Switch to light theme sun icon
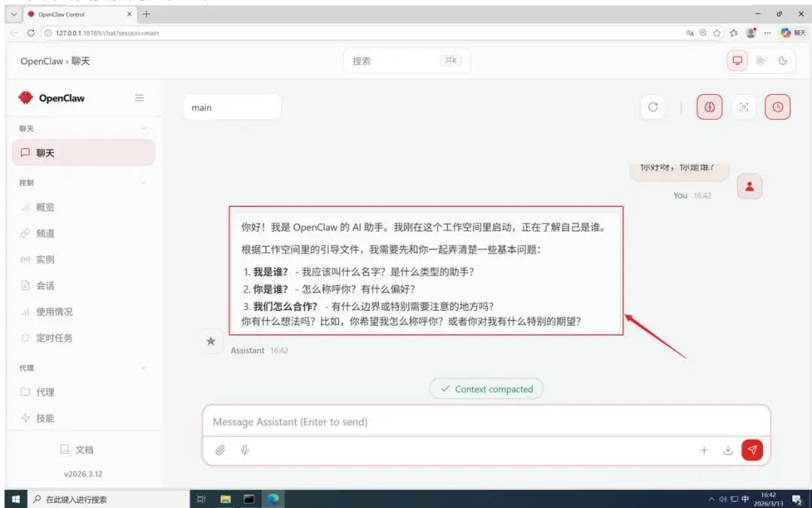The height and width of the screenshot is (508, 812). click(759, 61)
